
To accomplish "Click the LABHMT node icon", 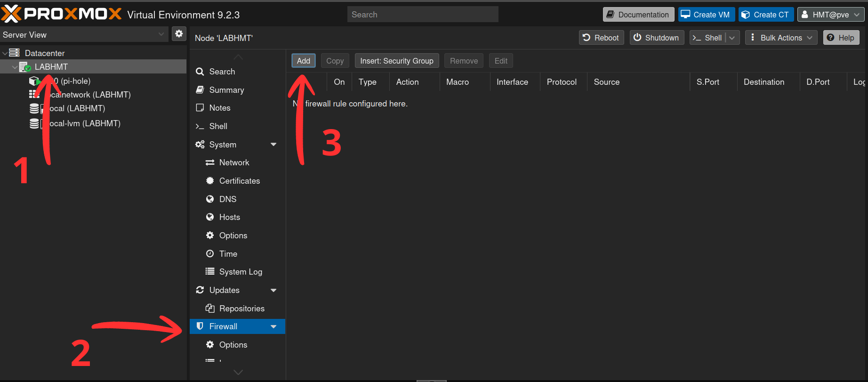I will pos(25,67).
